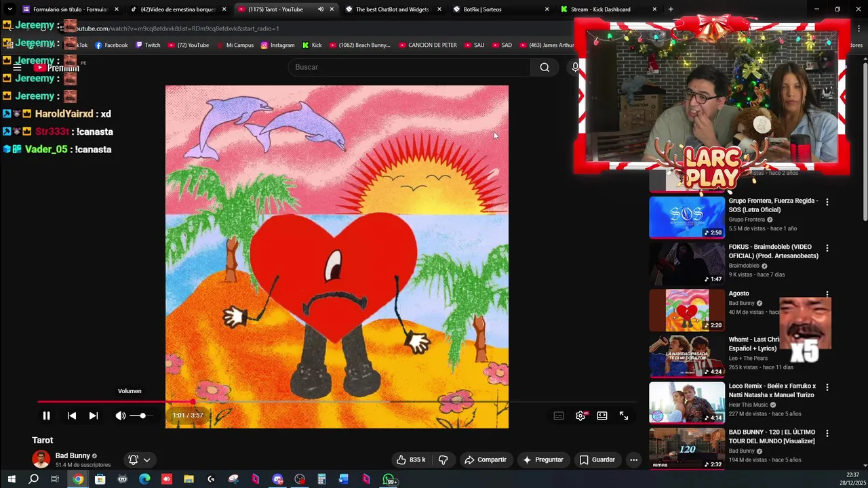This screenshot has width=868, height=488.
Task: Dislike the Tarot video
Action: click(x=443, y=460)
